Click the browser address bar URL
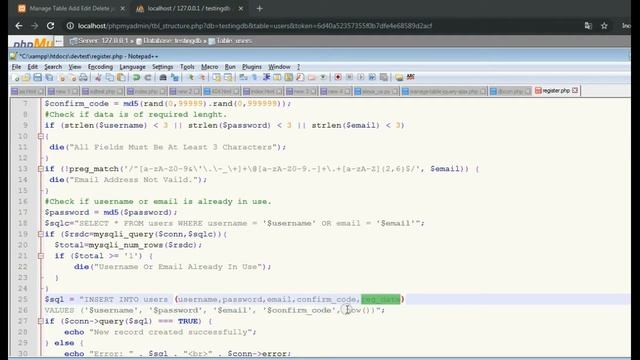The width and height of the screenshot is (640, 360). coord(255,26)
